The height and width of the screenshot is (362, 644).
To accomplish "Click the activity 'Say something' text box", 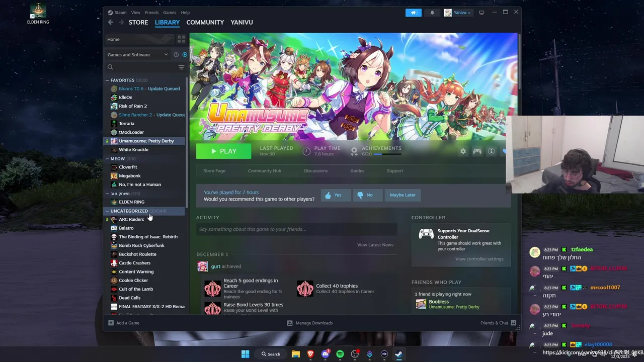I will pos(297,229).
